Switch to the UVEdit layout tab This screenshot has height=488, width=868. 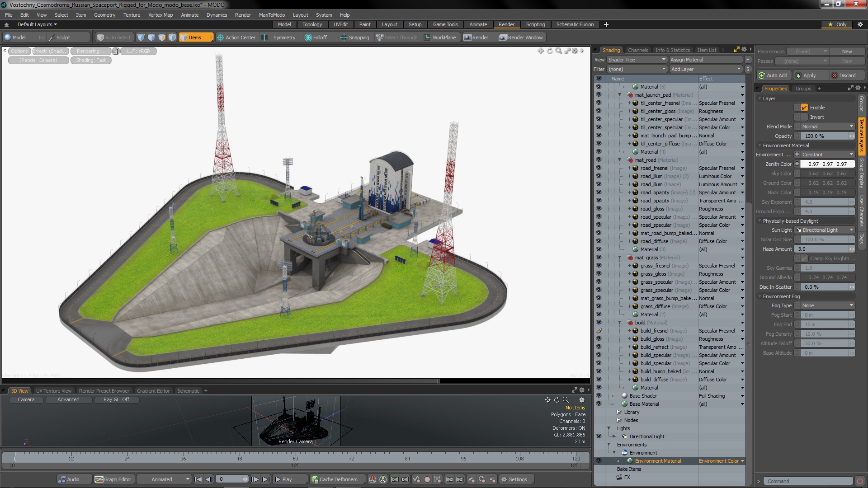point(340,24)
